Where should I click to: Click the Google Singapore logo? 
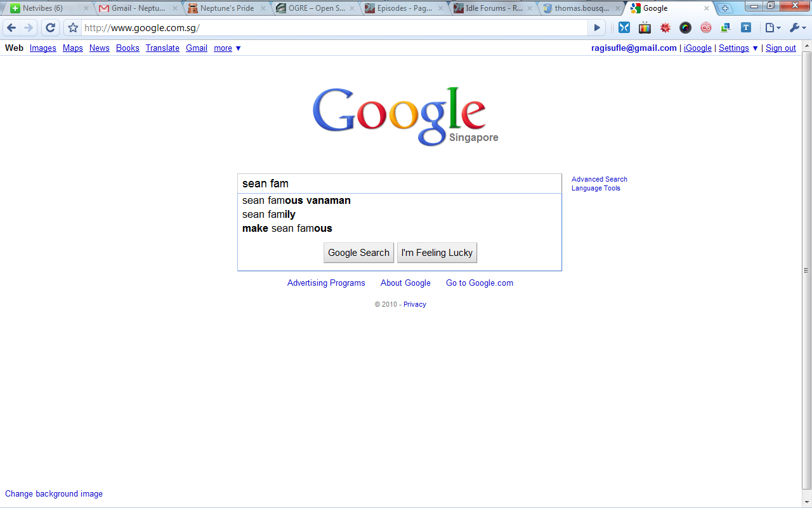coord(405,116)
